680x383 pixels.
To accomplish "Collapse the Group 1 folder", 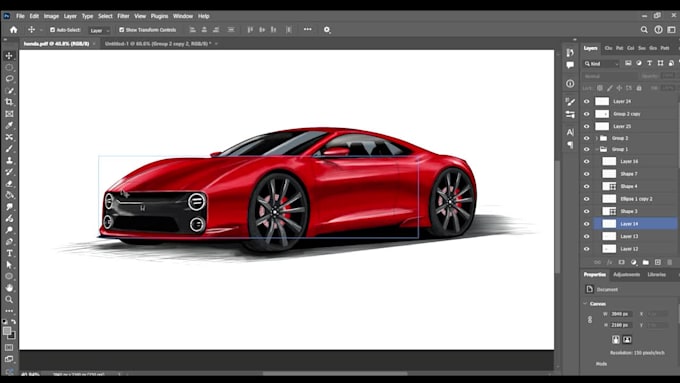I will 597,149.
